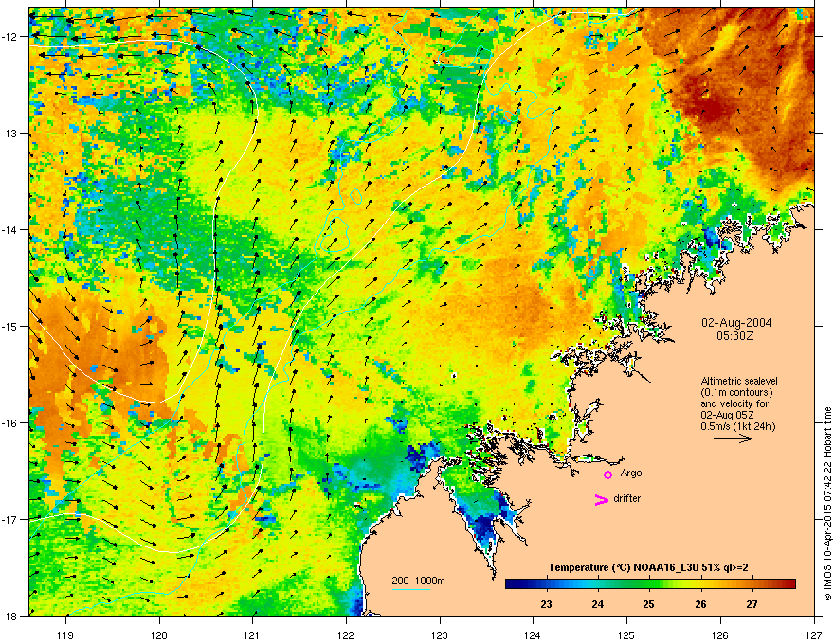Click the temperature color bar
834x644 pixels.
(x=650, y=584)
